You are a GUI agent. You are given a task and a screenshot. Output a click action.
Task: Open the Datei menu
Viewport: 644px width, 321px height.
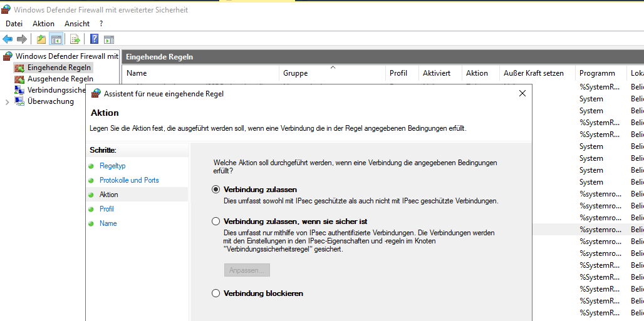[x=14, y=24]
